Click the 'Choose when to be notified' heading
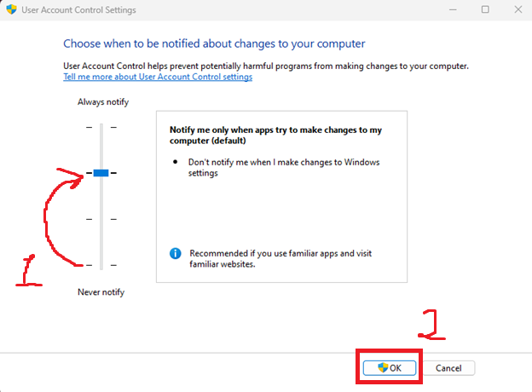Image resolution: width=532 pixels, height=392 pixels. click(214, 43)
